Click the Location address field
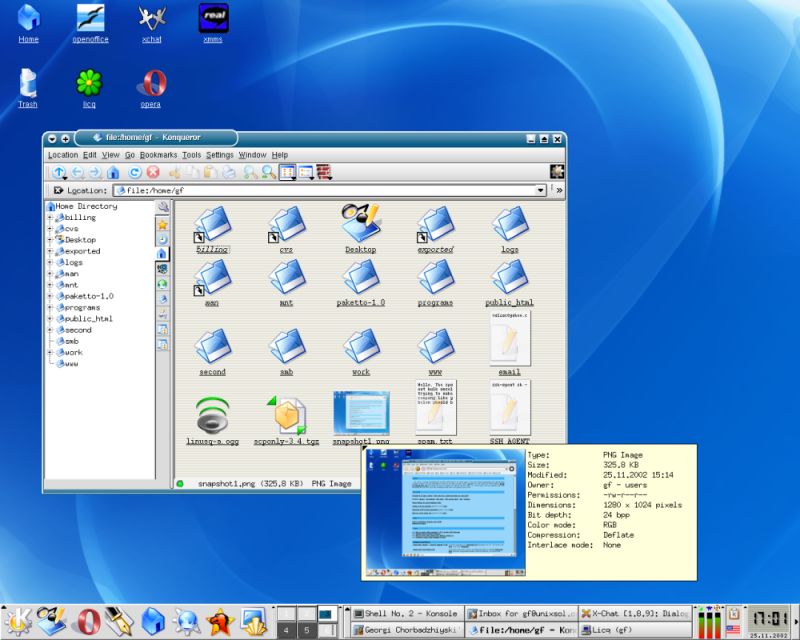Viewport: 800px width, 640px height. [x=330, y=189]
